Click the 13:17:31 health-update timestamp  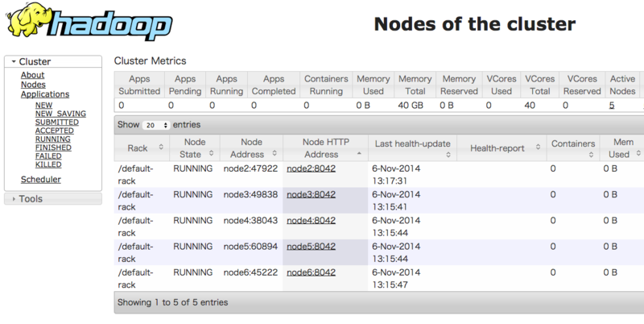click(x=390, y=181)
